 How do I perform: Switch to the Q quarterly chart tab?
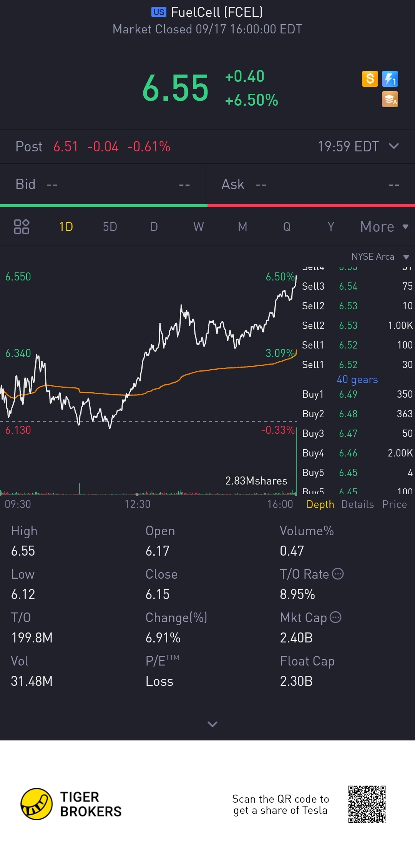[287, 227]
